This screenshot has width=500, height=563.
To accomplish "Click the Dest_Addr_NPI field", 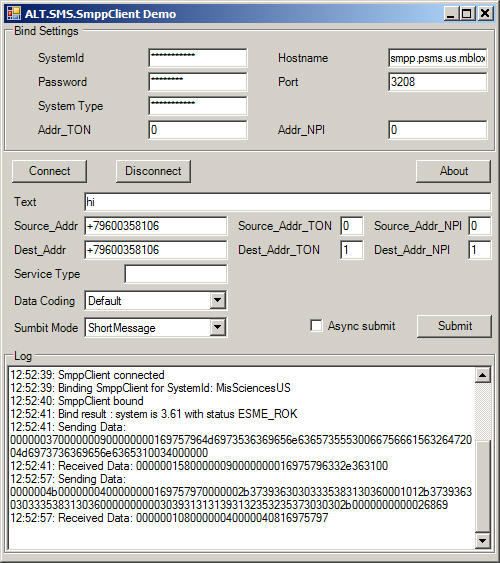I will (x=480, y=250).
